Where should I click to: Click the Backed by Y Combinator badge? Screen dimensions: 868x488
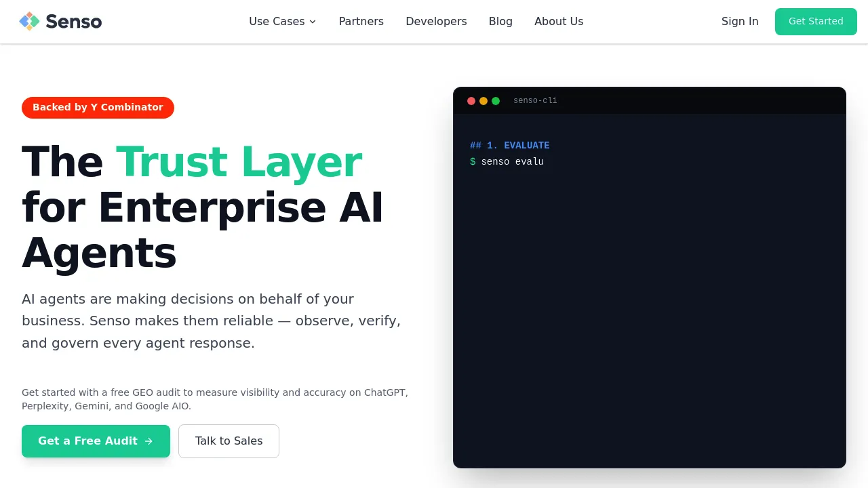[x=98, y=107]
